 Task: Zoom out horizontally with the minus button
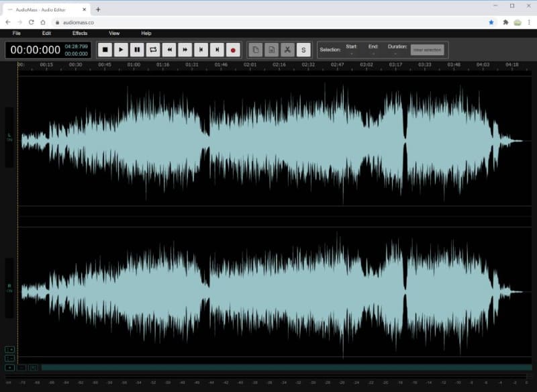click(21, 367)
